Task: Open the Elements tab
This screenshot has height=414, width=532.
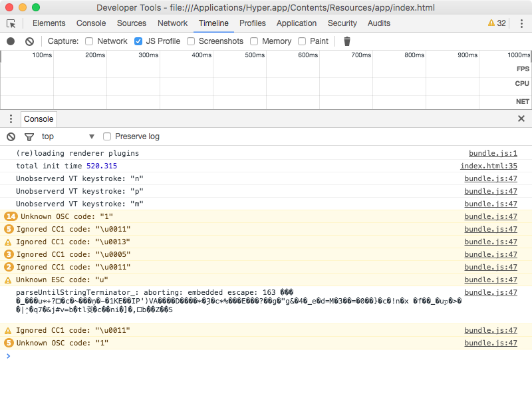Action: tap(49, 23)
